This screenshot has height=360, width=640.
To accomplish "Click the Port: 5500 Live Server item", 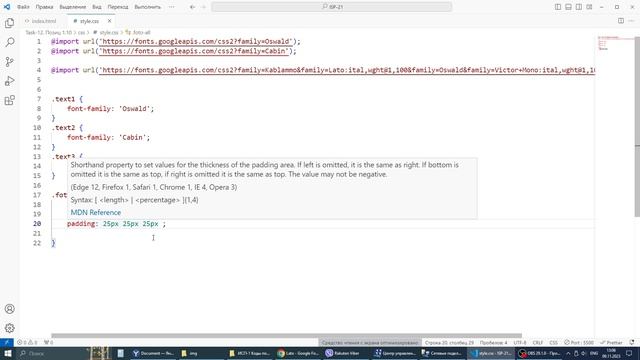I will pos(579,342).
